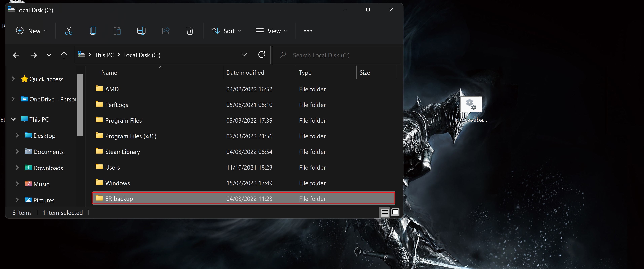The image size is (644, 269).
Task: Click the Delete trash can icon
Action: [x=190, y=31]
